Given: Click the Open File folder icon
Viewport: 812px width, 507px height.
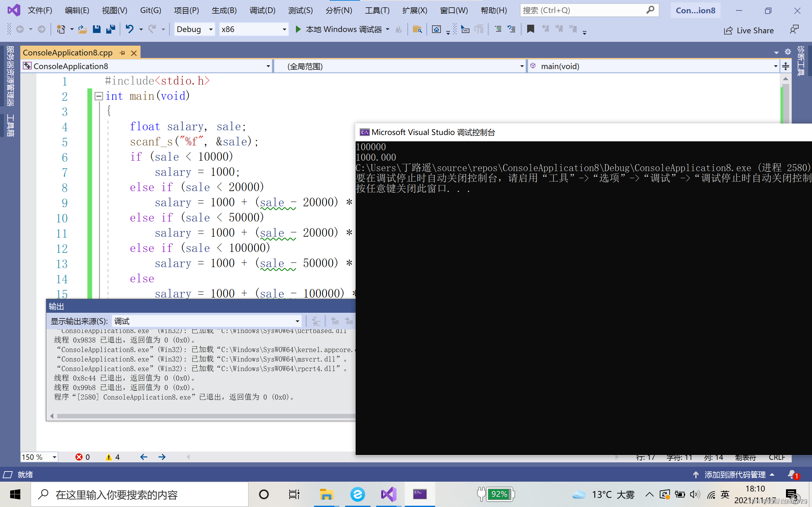Looking at the screenshot, I should [82, 29].
